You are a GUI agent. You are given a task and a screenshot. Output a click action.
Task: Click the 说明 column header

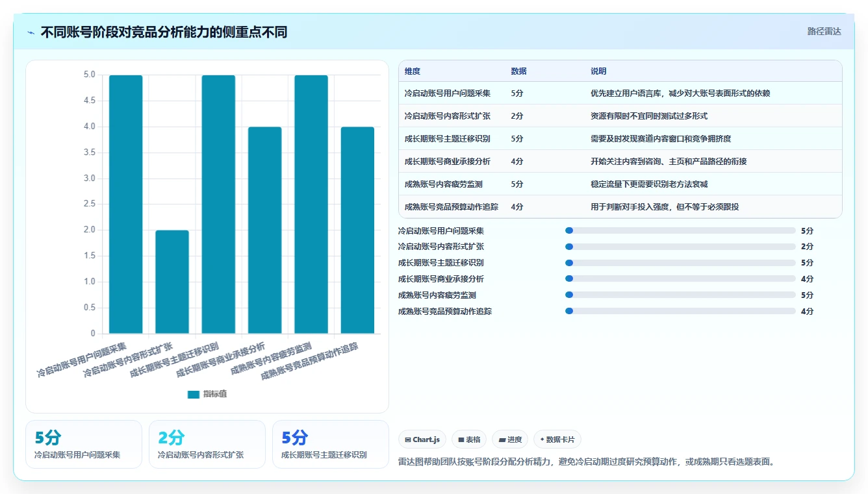pos(598,71)
